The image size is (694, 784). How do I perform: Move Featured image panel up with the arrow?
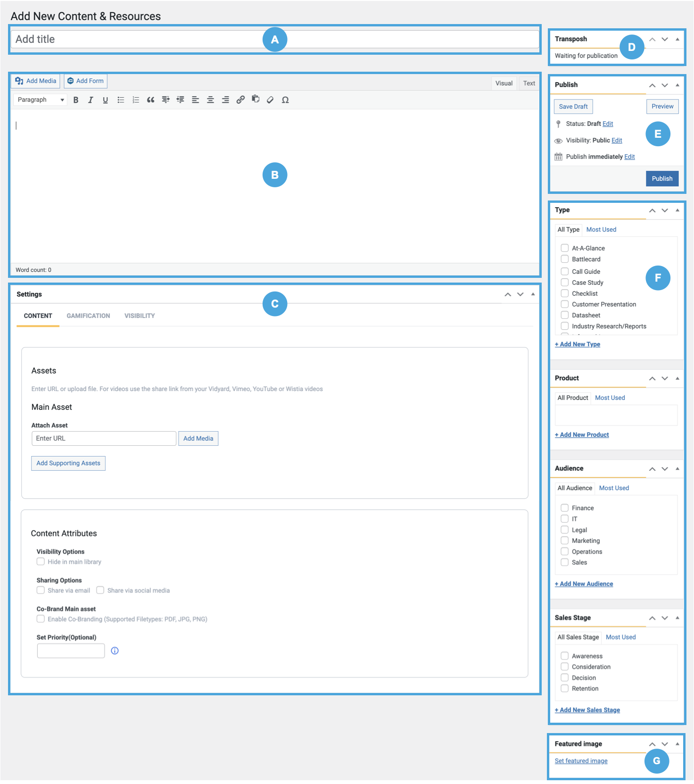coord(653,744)
